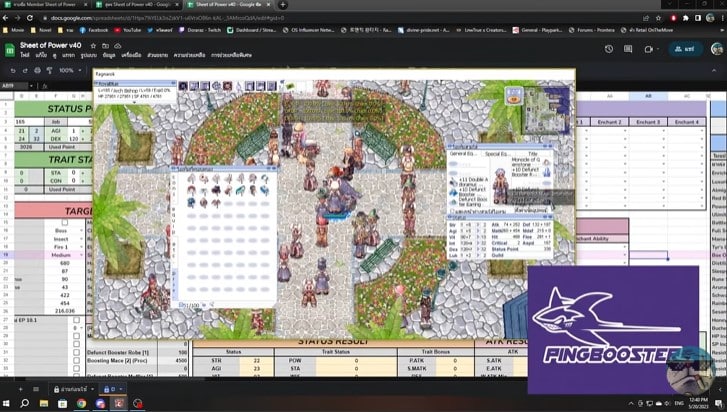The height and width of the screenshot is (412, 727).
Task: Toggle the checkbox in the Defunct Booster Robe row
Action: tap(76, 352)
